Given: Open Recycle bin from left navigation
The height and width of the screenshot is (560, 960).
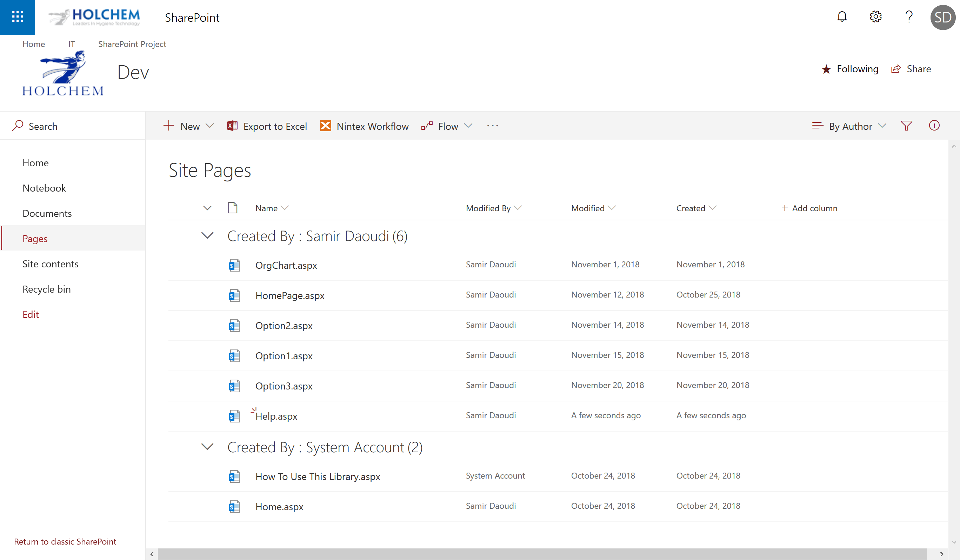Looking at the screenshot, I should click(46, 289).
